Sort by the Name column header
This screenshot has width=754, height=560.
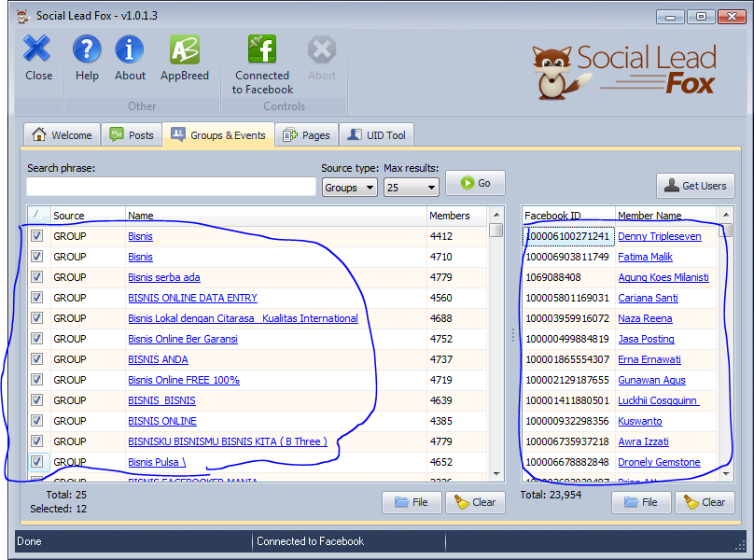point(276,216)
